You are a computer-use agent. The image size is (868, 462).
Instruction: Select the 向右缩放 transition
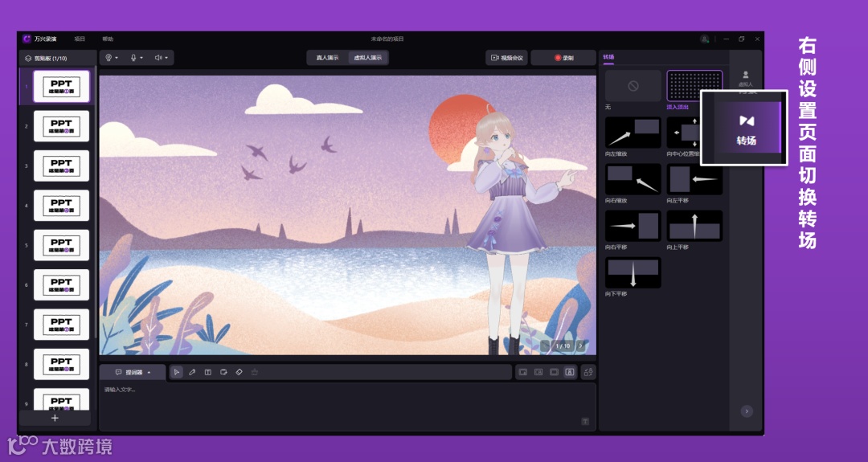pos(633,178)
